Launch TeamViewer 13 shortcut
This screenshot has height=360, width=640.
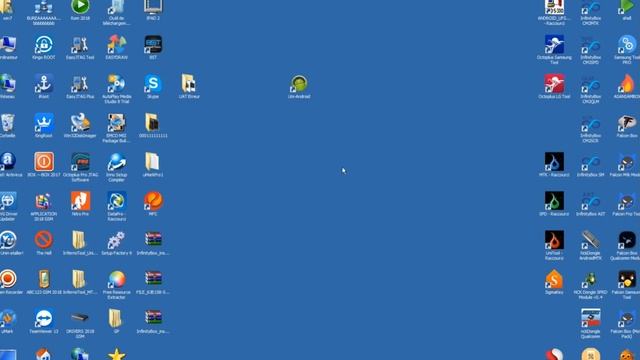(44, 319)
